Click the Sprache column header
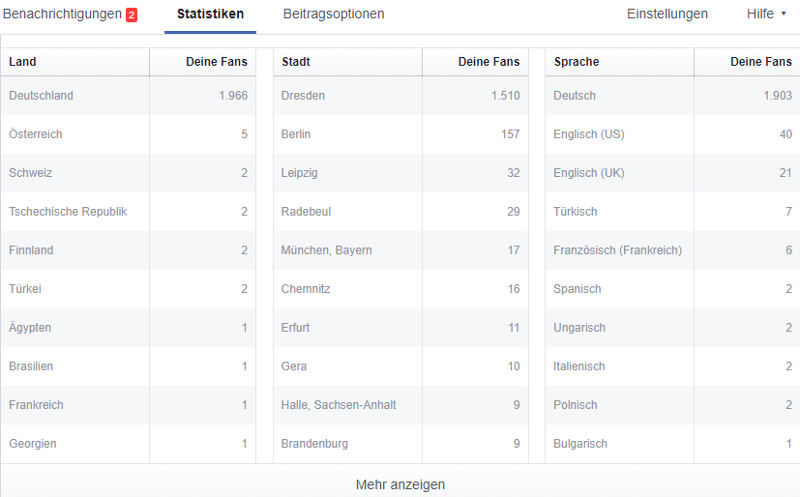This screenshot has width=800, height=497. 576,62
